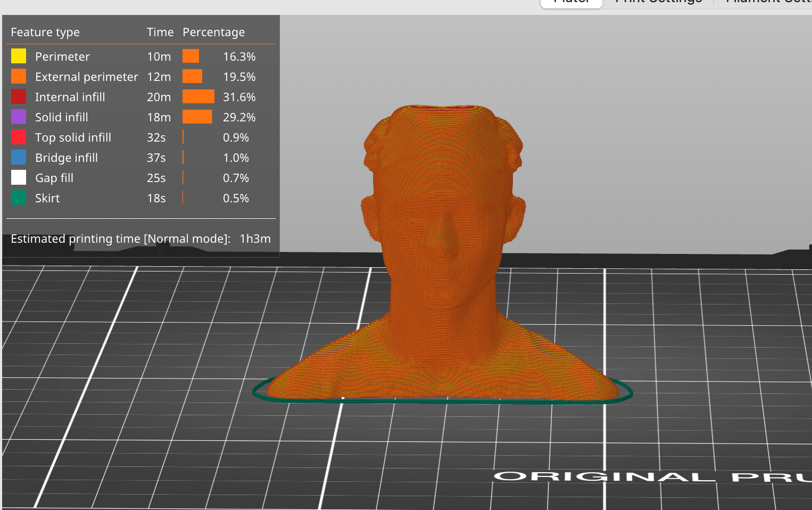Select the Internal infill legend row label
The width and height of the screenshot is (812, 510).
[70, 97]
